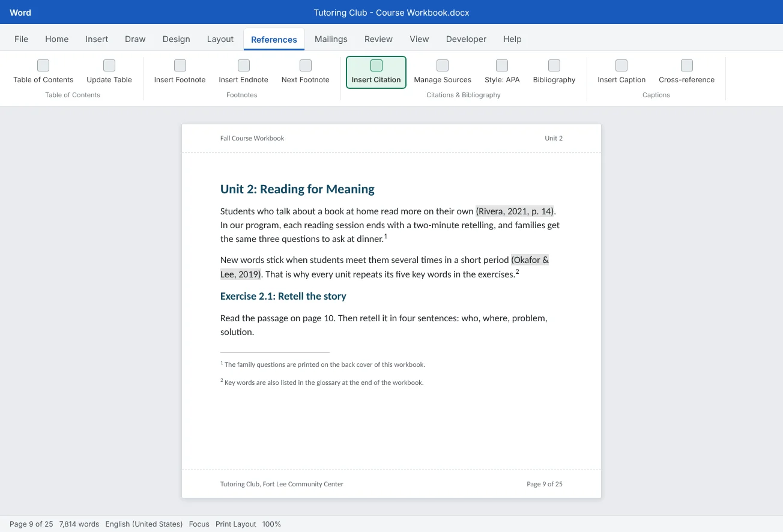
Task: Select the References tab
Action: click(x=274, y=40)
